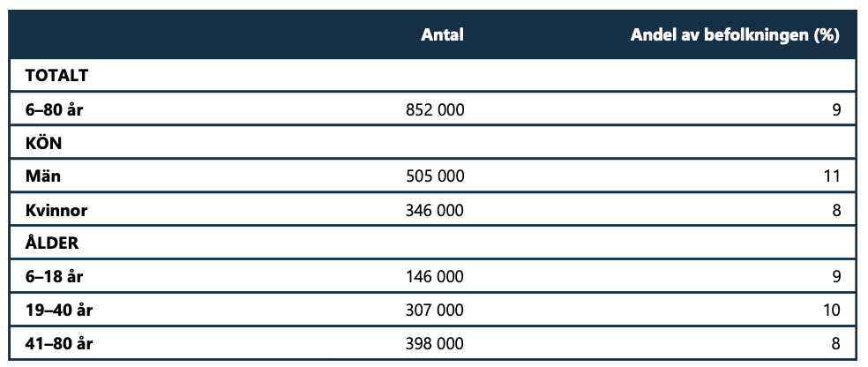Screen dimensions: 868x367
Task: Select the percentage 10 for 19–40 år
Action: click(833, 310)
